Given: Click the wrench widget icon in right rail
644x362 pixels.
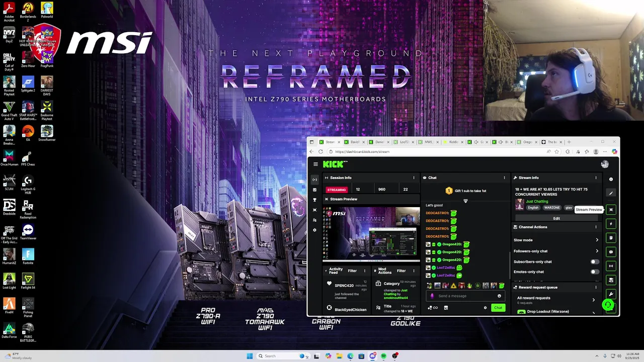Looking at the screenshot, I should point(611,294).
